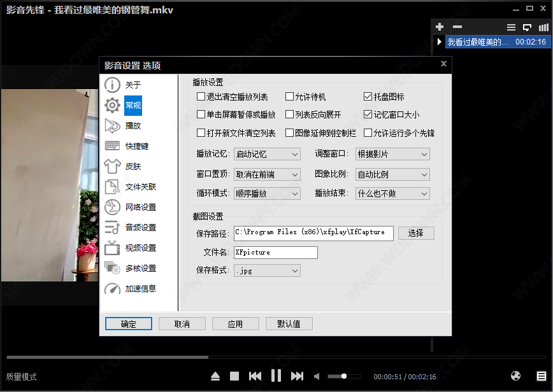Click the 常规 gear icon in the sidebar
Image resolution: width=553 pixels, height=392 pixels.
pos(112,105)
